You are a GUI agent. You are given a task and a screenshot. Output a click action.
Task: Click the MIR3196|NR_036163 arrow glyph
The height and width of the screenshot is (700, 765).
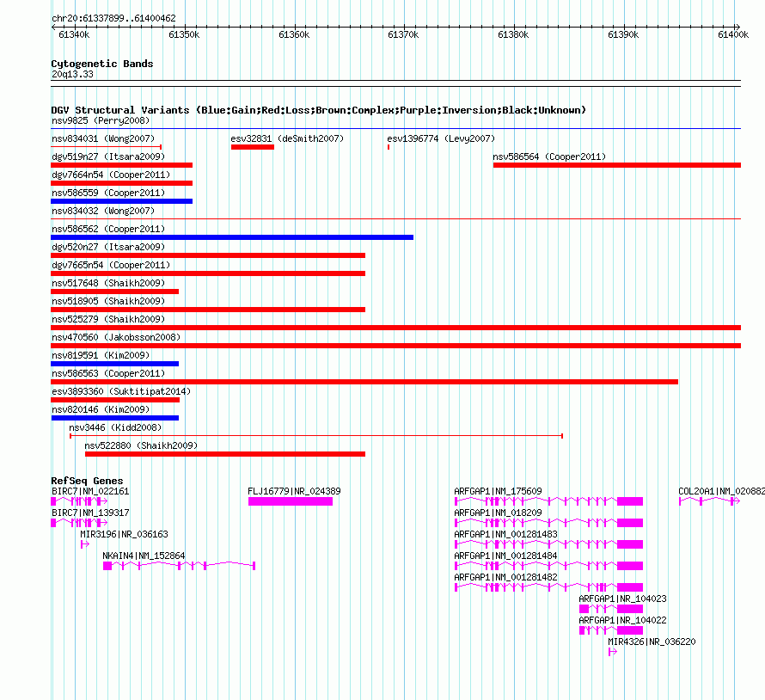(85, 544)
